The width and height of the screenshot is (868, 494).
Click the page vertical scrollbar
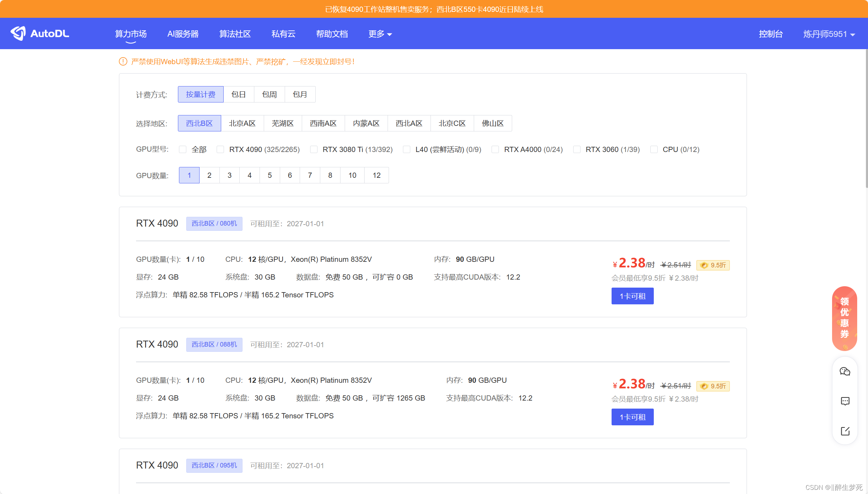[x=866, y=119]
